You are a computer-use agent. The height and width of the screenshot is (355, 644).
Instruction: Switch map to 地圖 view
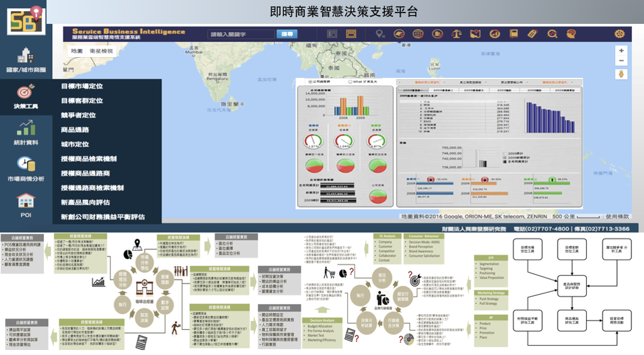77,51
